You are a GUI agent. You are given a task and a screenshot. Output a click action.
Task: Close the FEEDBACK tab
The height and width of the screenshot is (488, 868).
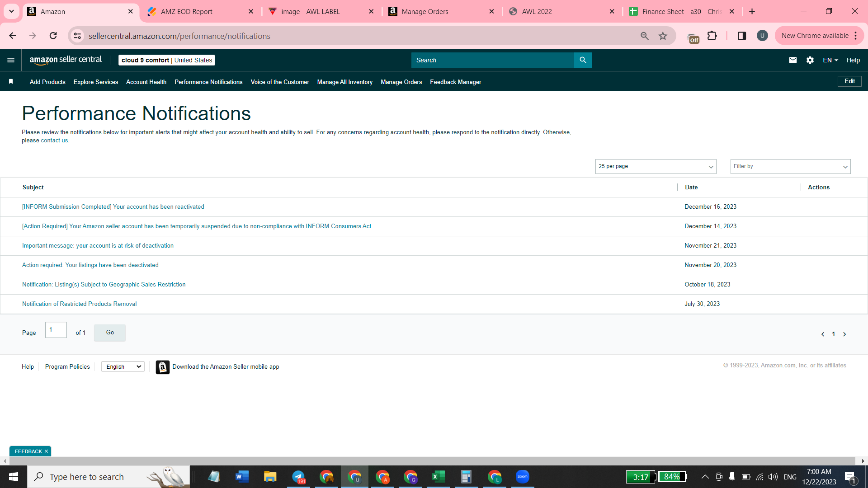coord(46,451)
